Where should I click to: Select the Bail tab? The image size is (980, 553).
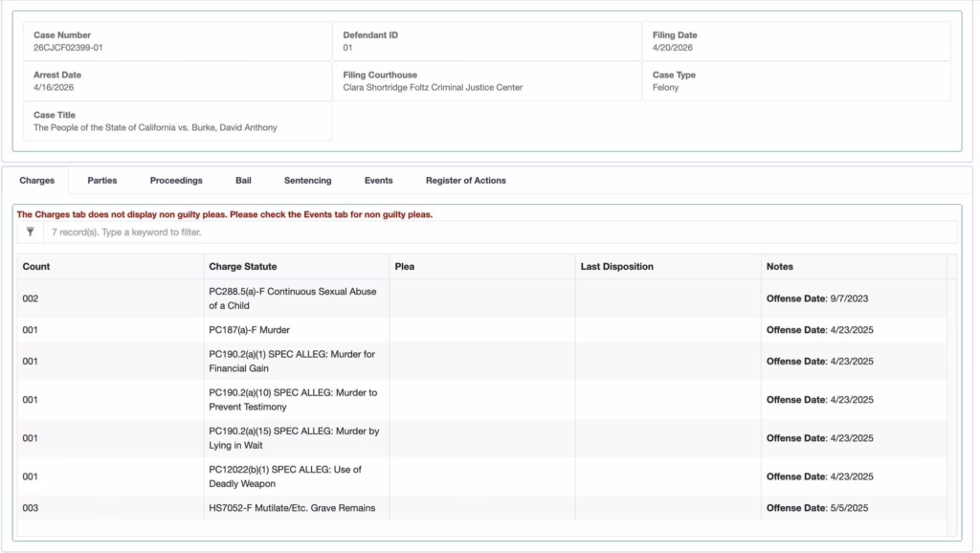pos(243,180)
